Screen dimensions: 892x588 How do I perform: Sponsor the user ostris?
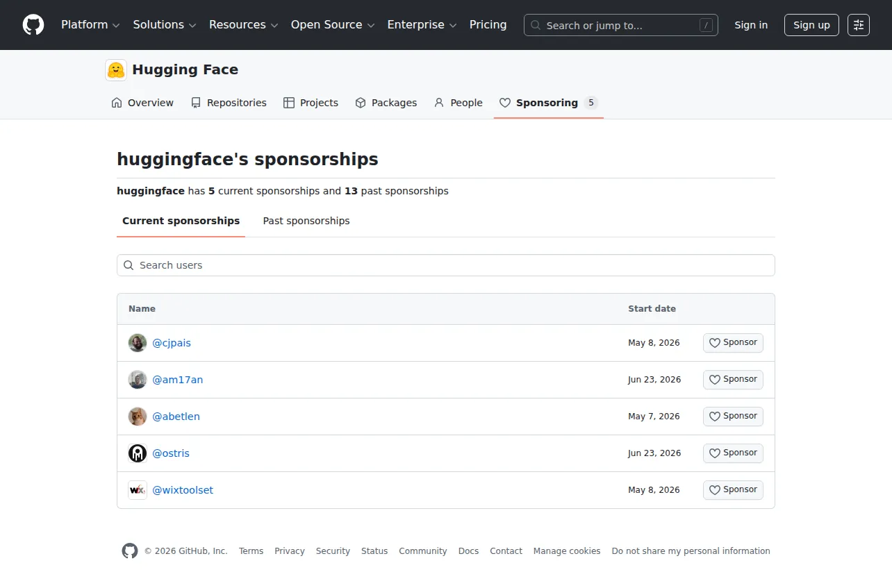[x=733, y=453]
